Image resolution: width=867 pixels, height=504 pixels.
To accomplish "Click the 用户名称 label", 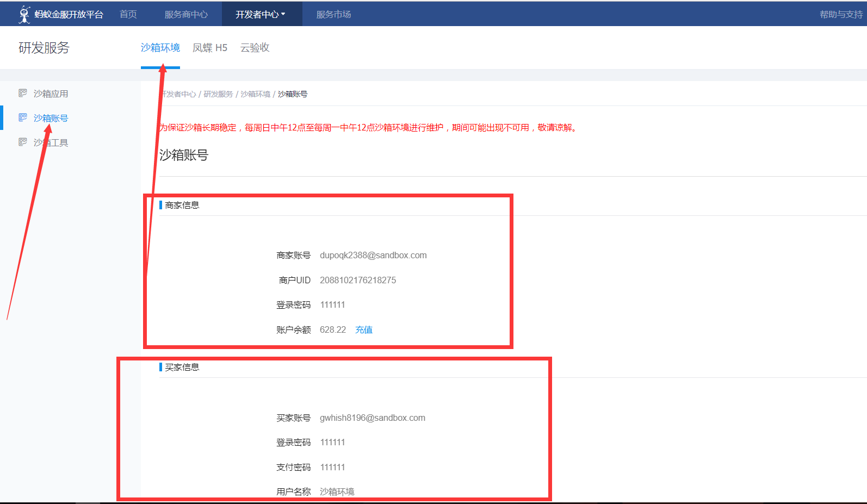I will [294, 491].
